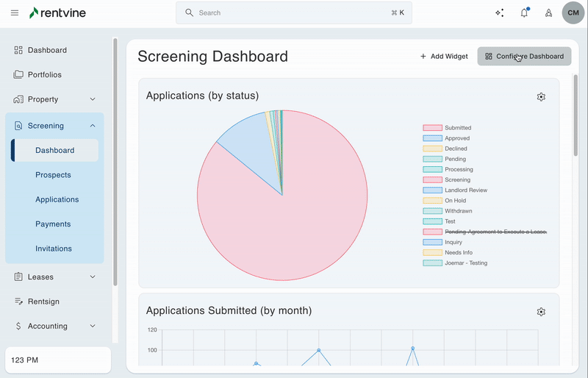This screenshot has width=588, height=378.
Task: Open the AI sparkle assistant icon
Action: (x=500, y=13)
